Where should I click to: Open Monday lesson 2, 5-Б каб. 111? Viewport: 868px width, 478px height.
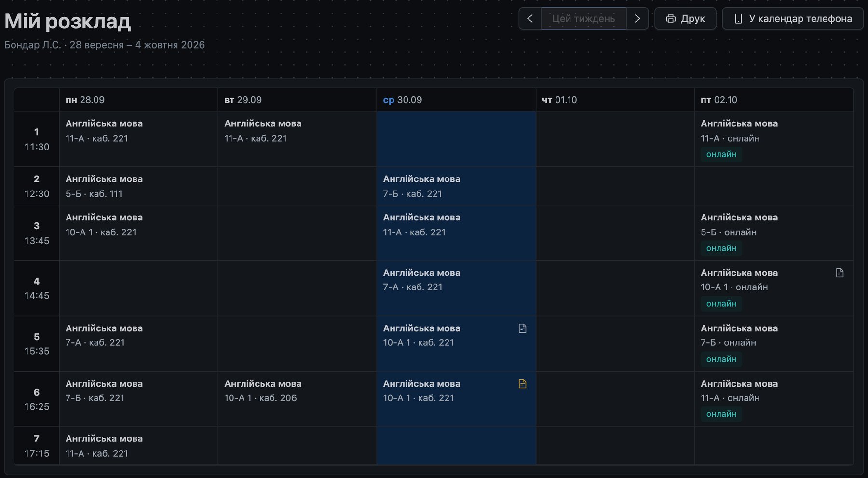point(138,186)
